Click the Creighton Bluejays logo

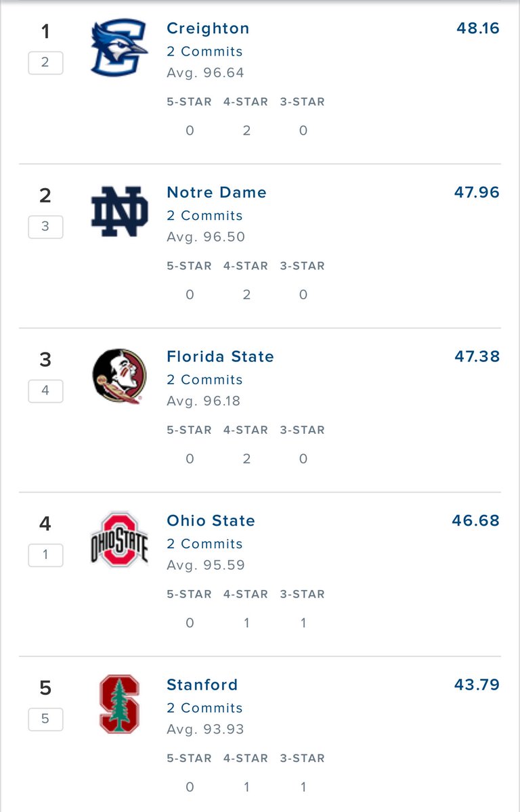click(x=119, y=48)
